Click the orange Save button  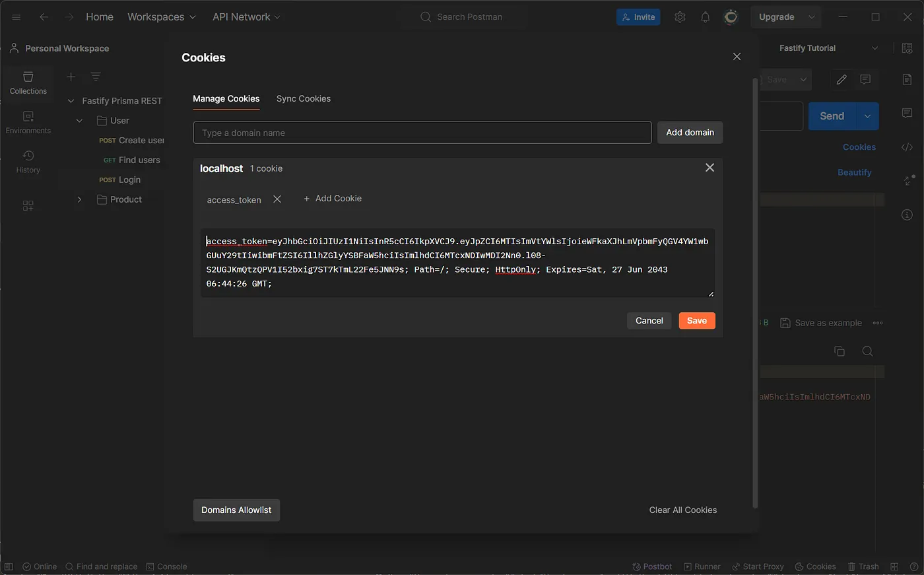(697, 321)
